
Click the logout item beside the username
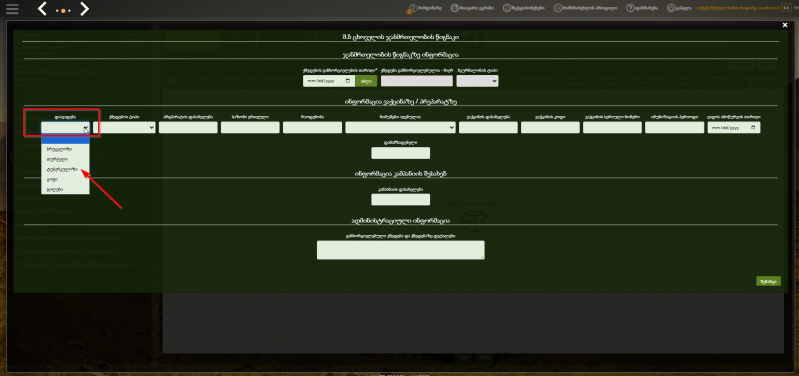click(679, 8)
